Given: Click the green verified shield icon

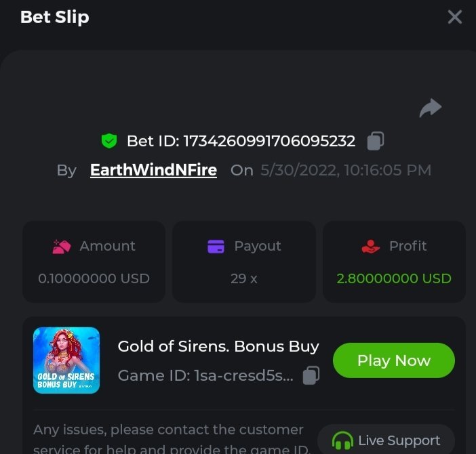Looking at the screenshot, I should pos(108,141).
